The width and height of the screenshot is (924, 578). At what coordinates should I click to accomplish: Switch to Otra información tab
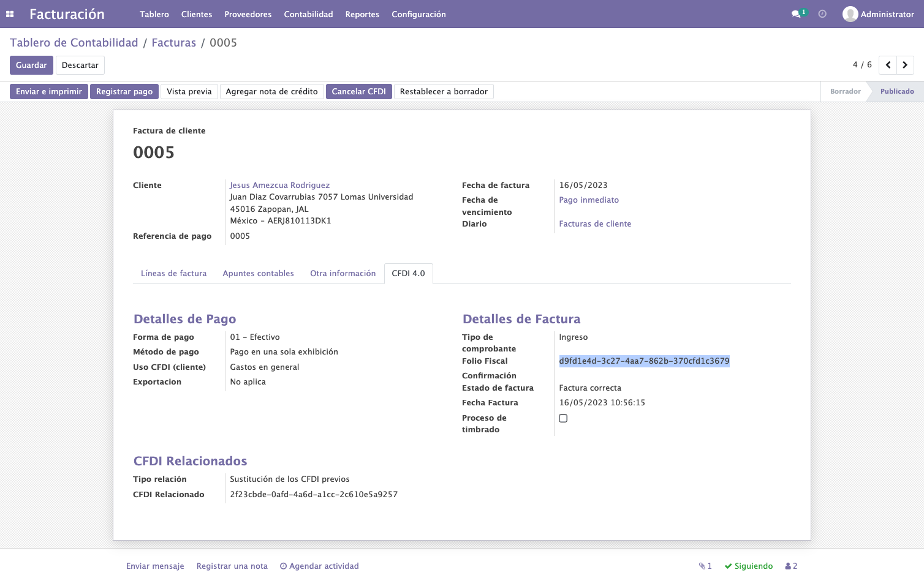click(343, 274)
